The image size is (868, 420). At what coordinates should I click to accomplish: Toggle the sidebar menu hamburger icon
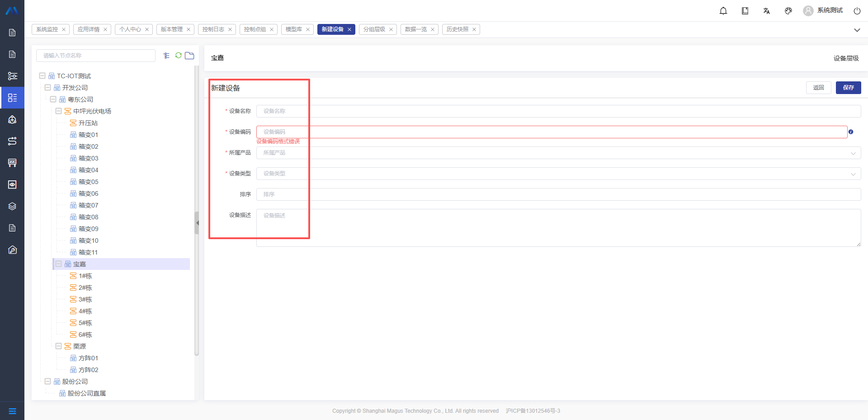tap(12, 411)
